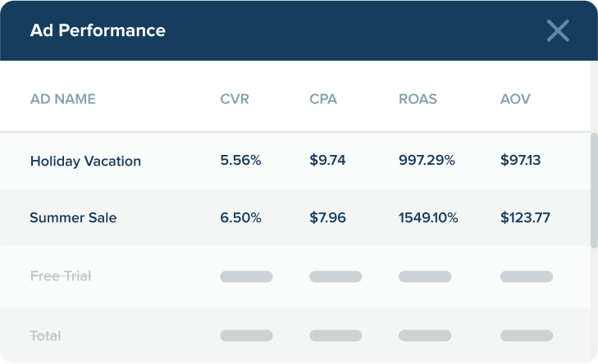This screenshot has height=364, width=598.
Task: Open the Holiday Vacation ad row
Action: click(x=85, y=161)
